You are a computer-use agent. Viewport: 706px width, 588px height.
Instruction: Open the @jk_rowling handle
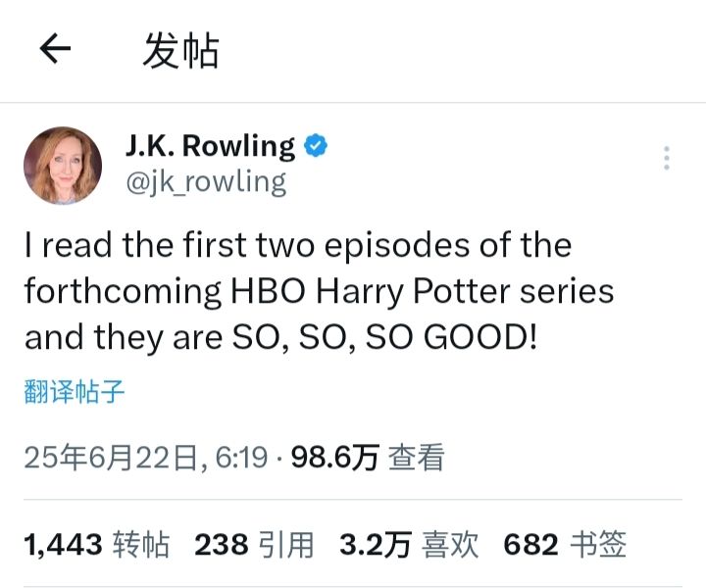tap(206, 182)
